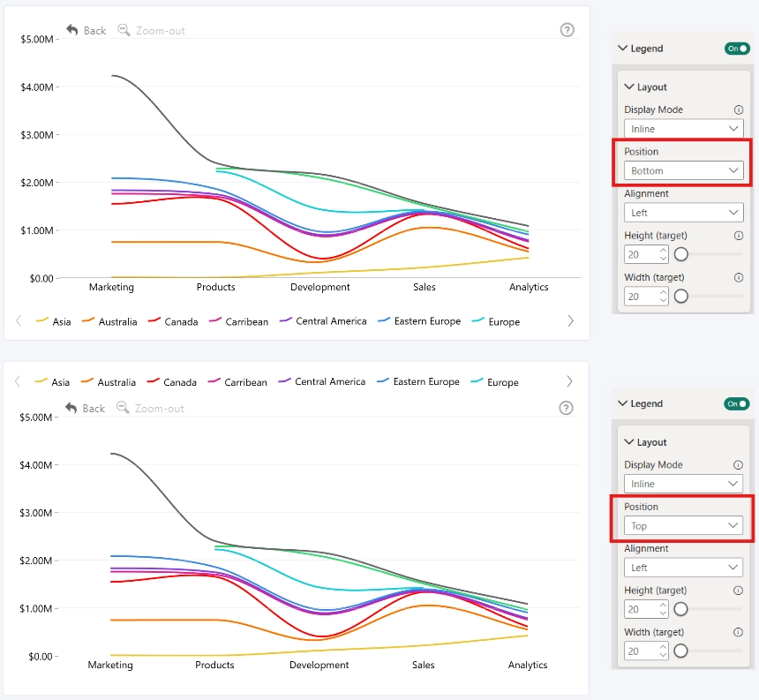The height and width of the screenshot is (700, 759).
Task: Click Central America legend item in bottom chart
Action: click(322, 381)
